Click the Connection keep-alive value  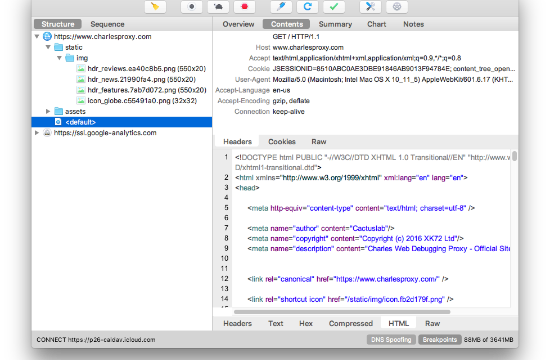click(x=288, y=112)
